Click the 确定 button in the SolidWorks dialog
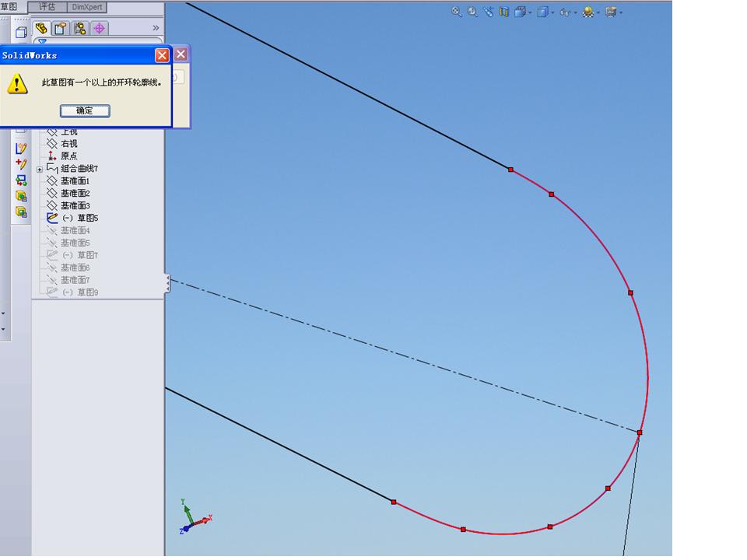 [85, 111]
